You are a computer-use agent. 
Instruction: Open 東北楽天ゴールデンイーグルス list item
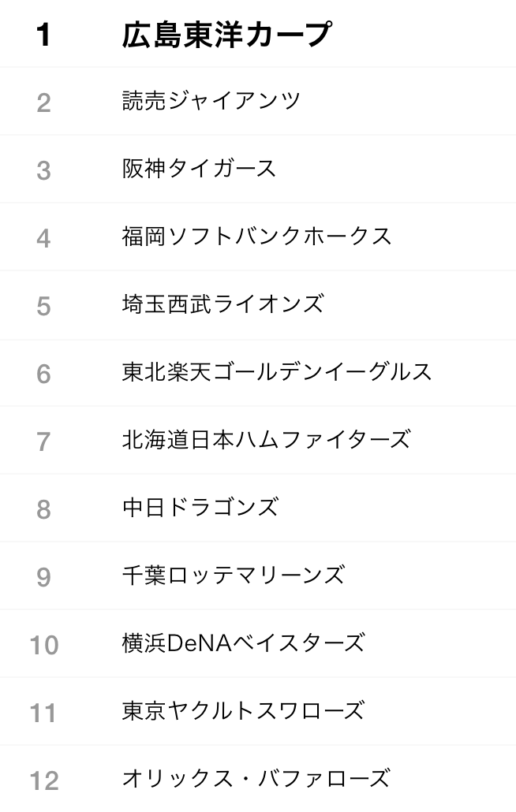277,372
